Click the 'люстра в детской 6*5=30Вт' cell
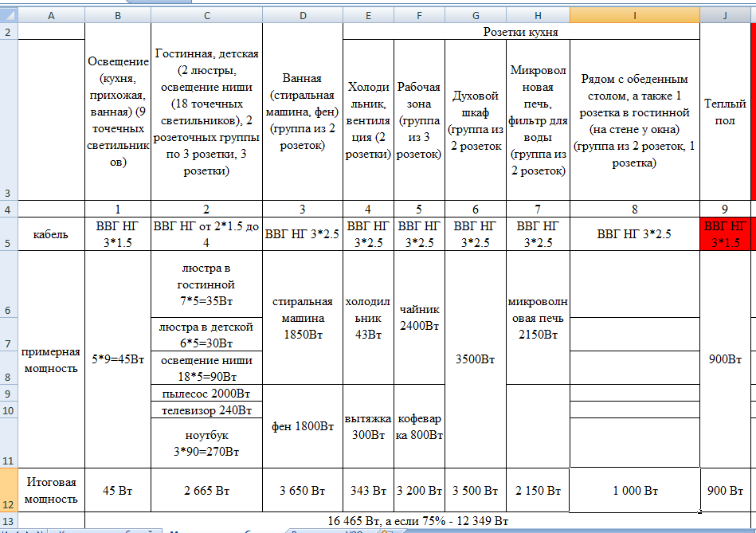 (x=207, y=335)
